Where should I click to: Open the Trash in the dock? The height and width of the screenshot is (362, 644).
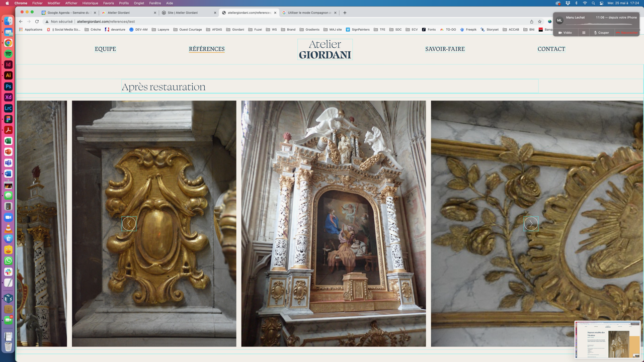point(9,346)
